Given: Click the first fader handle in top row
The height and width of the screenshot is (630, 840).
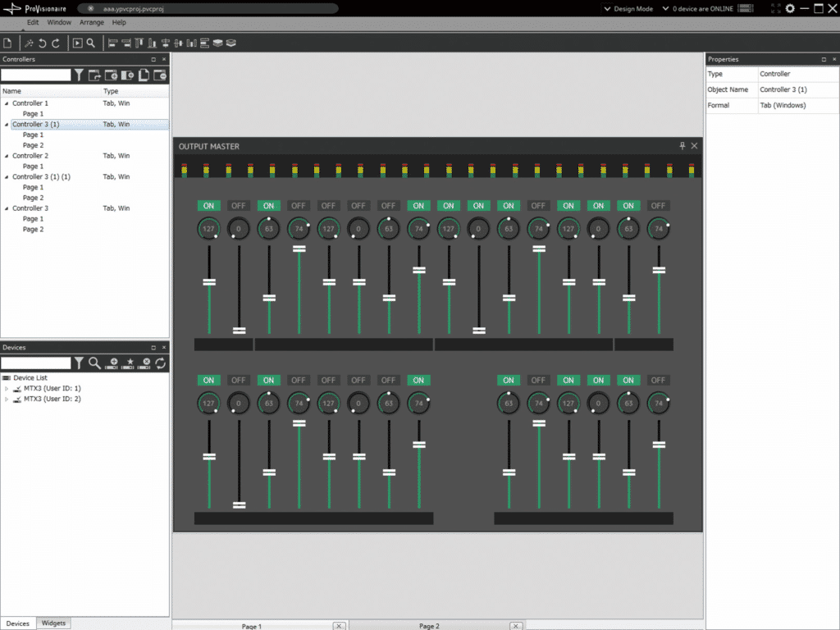Looking at the screenshot, I should 209,282.
